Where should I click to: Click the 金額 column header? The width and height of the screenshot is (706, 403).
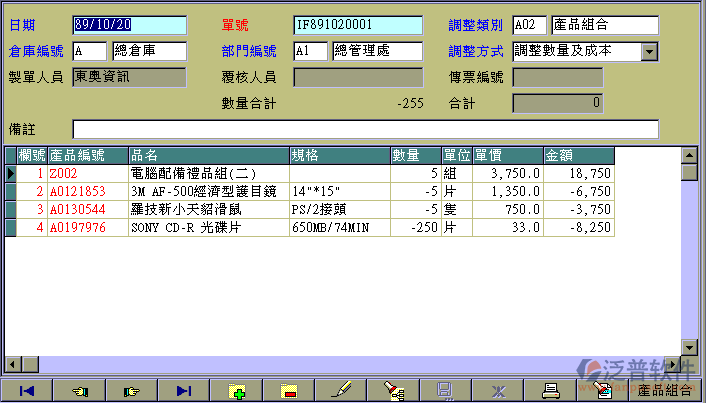point(579,156)
